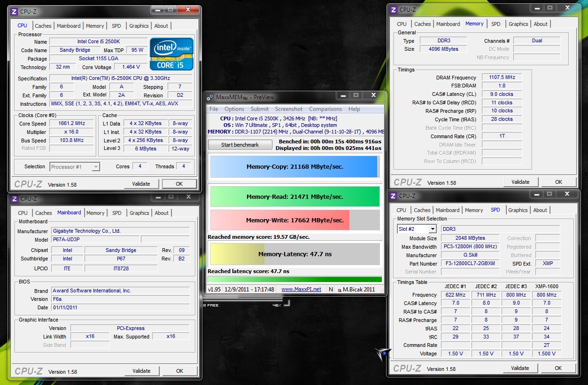The image size is (588, 385).
Task: Click the Core Voltage 1.464 V value
Action: tap(131, 67)
